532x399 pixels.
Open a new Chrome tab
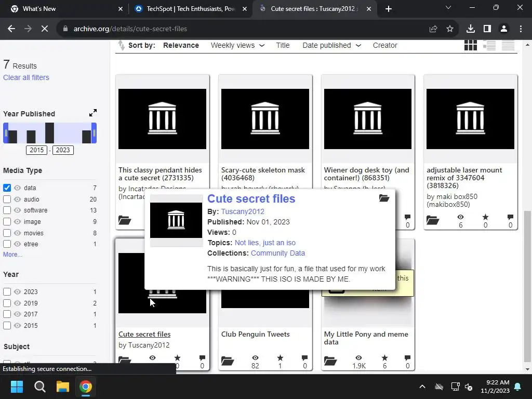[389, 9]
